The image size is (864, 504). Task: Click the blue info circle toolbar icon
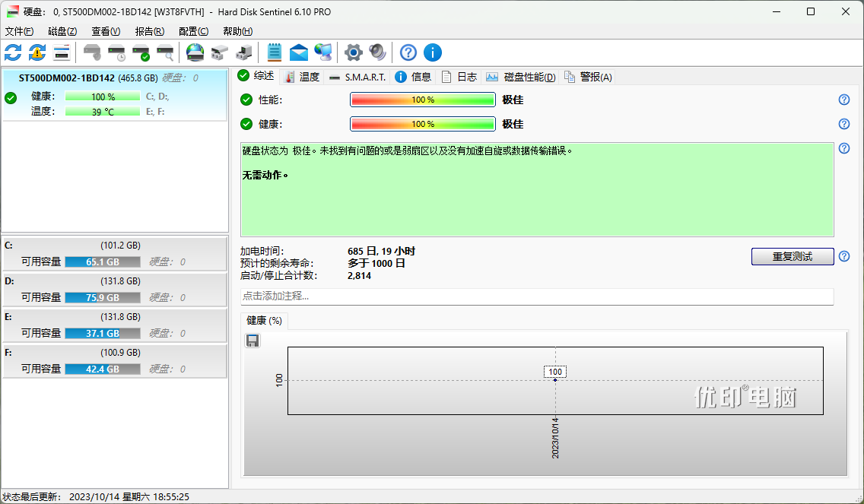click(x=433, y=53)
